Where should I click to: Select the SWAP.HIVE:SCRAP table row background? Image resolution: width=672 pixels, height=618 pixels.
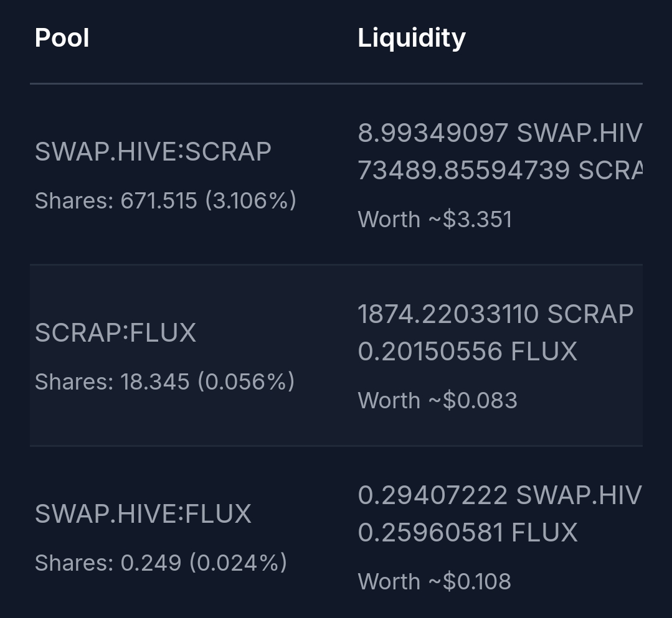coord(336,175)
